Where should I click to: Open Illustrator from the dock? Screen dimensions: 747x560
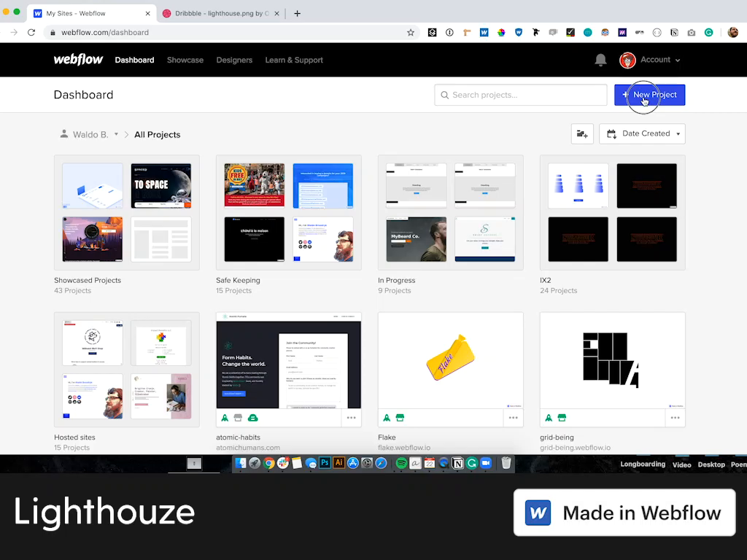tap(338, 463)
